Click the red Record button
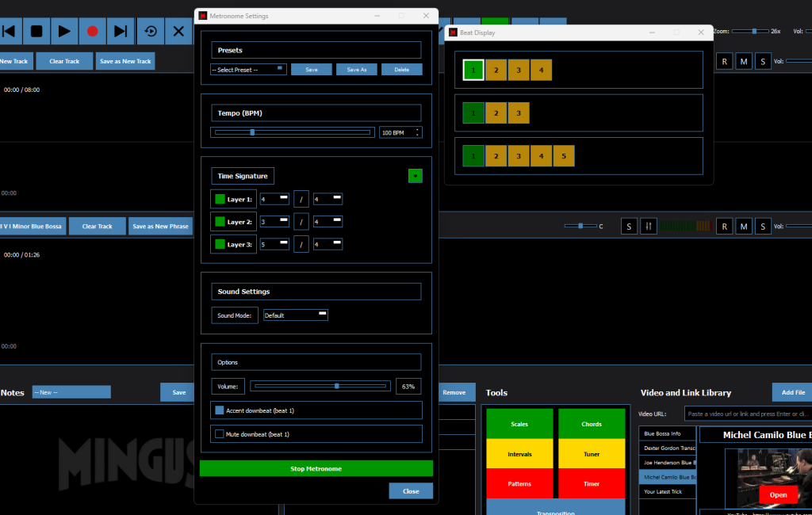Viewport: 812px width, 515px height. [x=93, y=31]
